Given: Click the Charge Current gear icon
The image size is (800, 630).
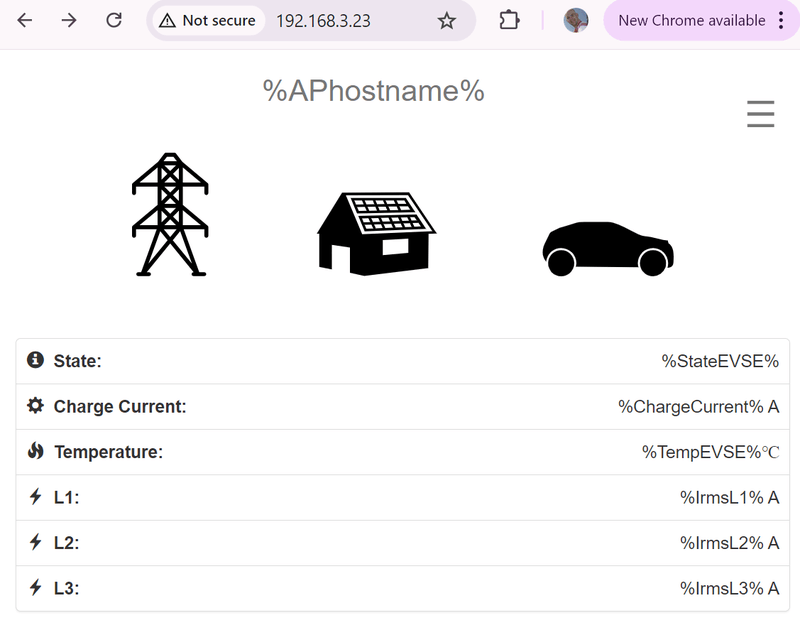Looking at the screenshot, I should point(35,406).
